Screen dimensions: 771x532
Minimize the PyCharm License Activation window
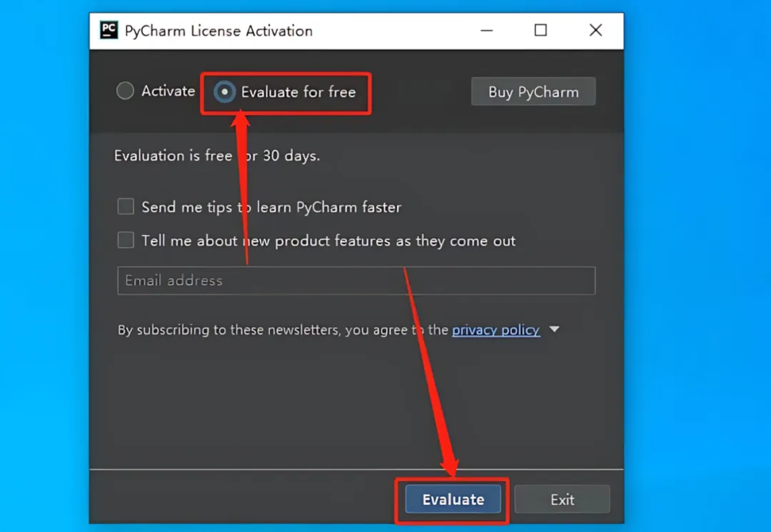coord(487,31)
